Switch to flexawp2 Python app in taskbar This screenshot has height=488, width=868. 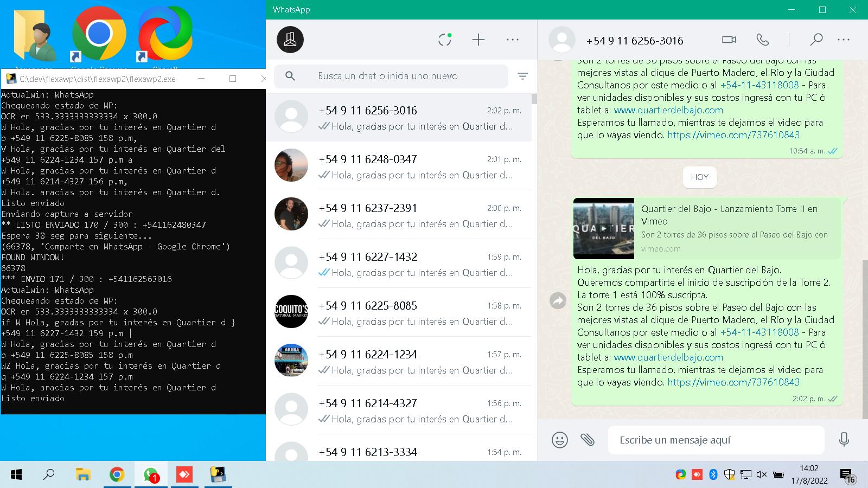click(218, 475)
